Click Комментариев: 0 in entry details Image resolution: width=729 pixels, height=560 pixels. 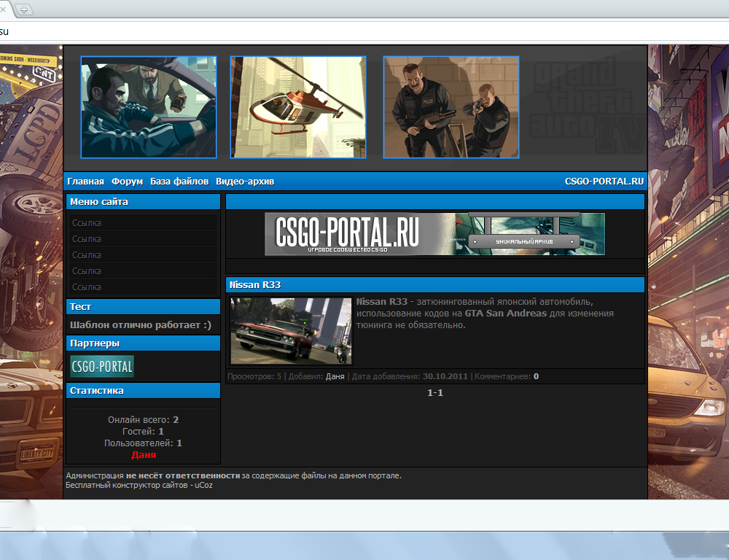[x=507, y=377]
